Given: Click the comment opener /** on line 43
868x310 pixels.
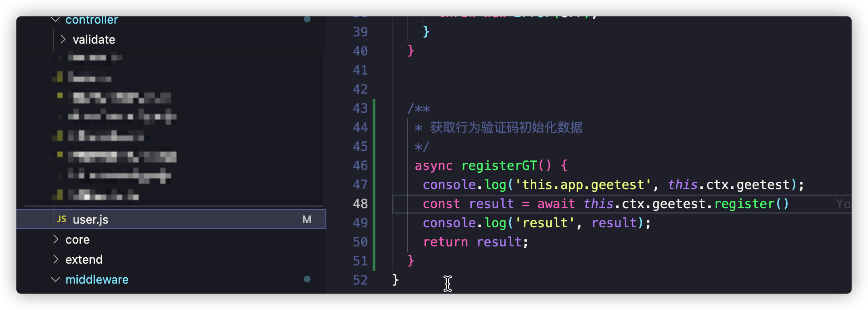Looking at the screenshot, I should pos(419,108).
